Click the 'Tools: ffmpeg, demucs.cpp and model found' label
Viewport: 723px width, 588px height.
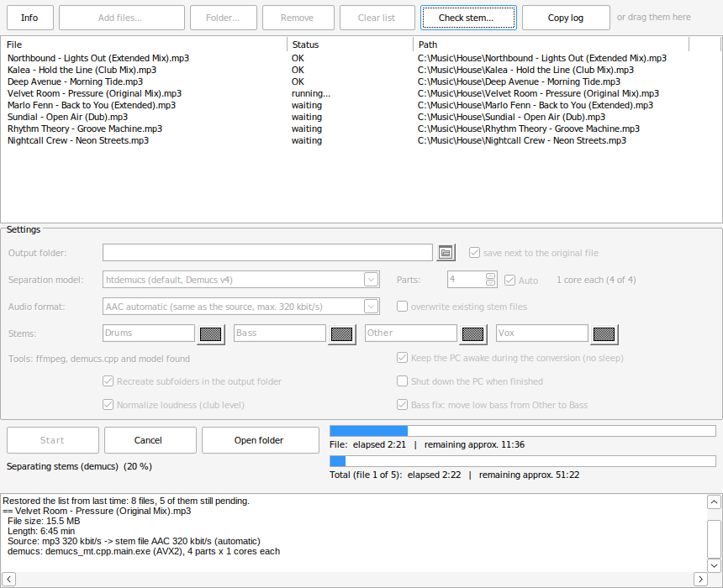(x=98, y=359)
